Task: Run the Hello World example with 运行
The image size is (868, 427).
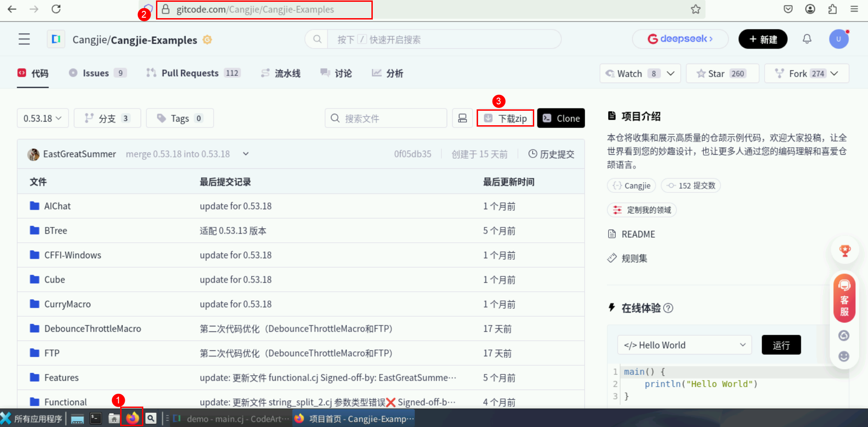Action: [781, 345]
